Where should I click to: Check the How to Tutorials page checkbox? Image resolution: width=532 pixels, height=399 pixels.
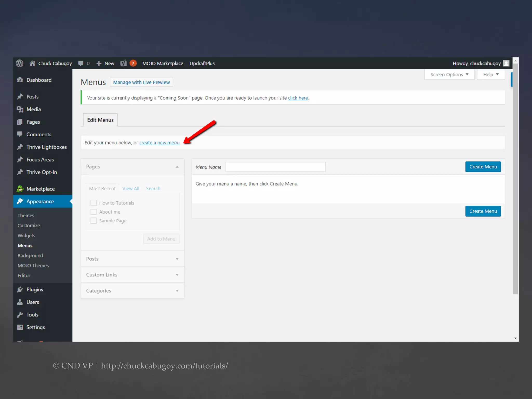point(94,203)
